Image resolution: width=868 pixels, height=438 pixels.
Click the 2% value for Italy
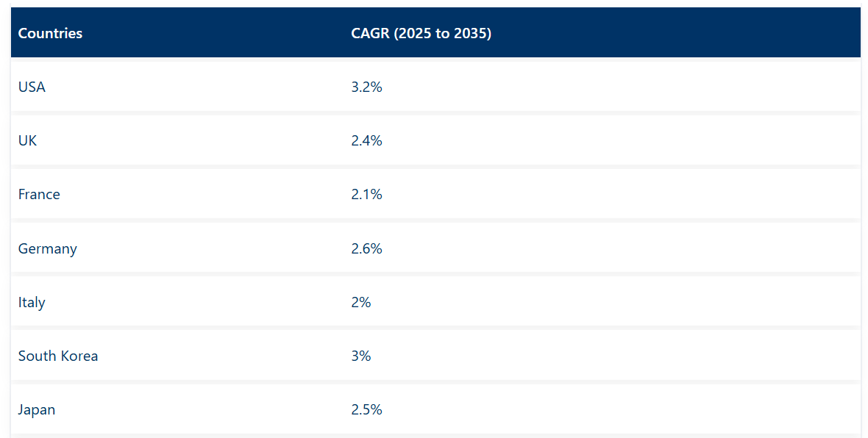[x=360, y=302]
